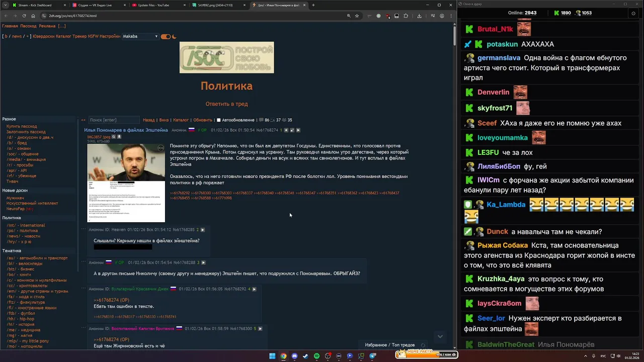Click the Поиск search field
This screenshot has height=362, width=644.
pos(114,120)
